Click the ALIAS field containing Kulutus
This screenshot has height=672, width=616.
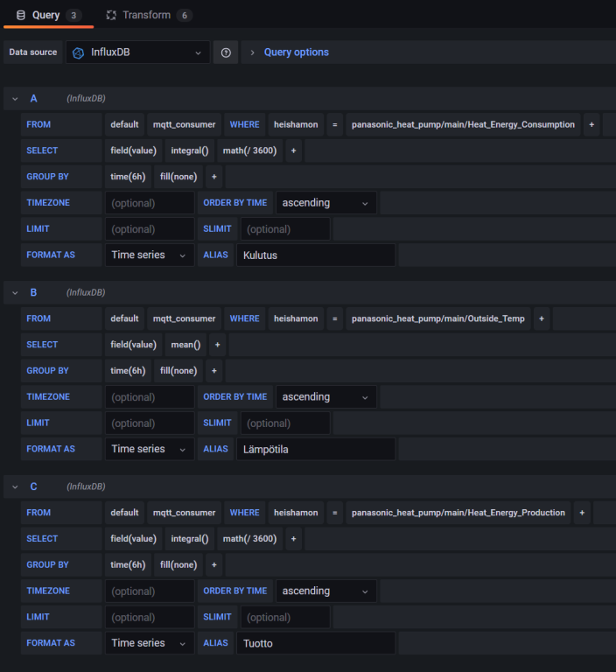pyautogui.click(x=315, y=255)
